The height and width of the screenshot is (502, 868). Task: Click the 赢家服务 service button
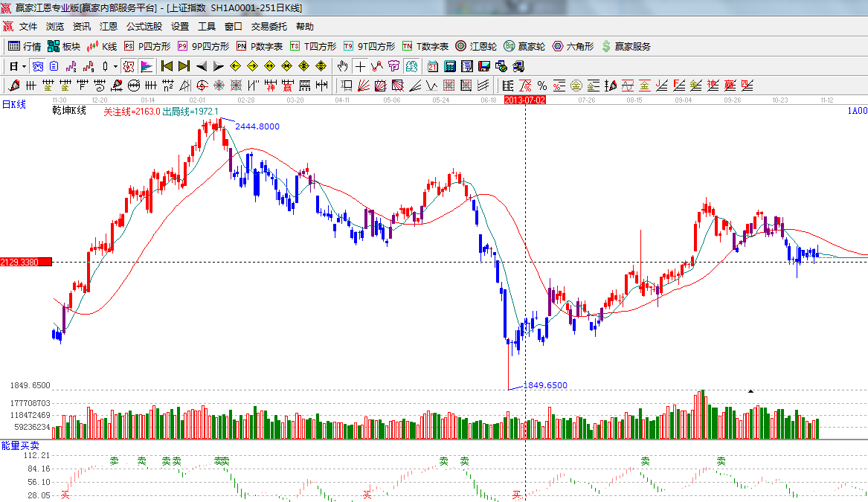626,46
